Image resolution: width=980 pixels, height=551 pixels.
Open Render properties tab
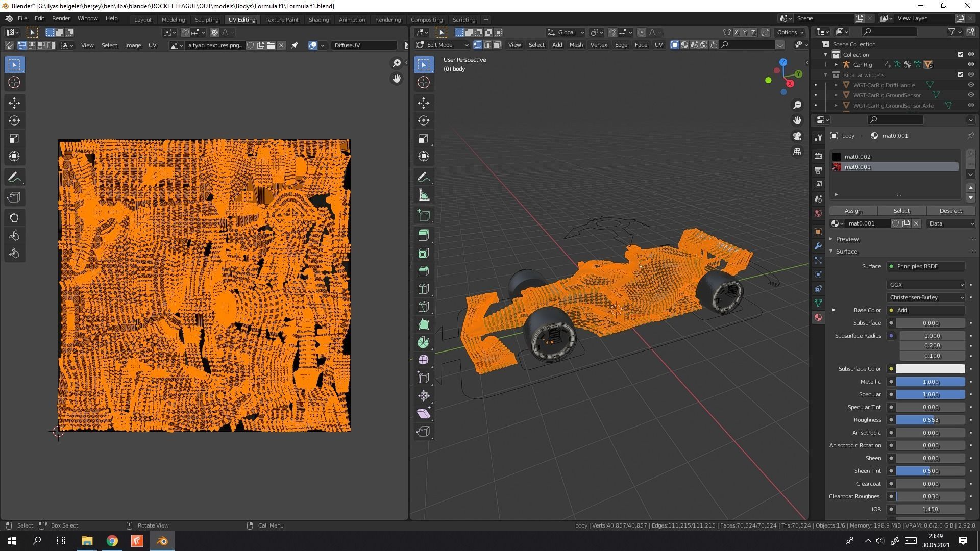[x=818, y=156]
